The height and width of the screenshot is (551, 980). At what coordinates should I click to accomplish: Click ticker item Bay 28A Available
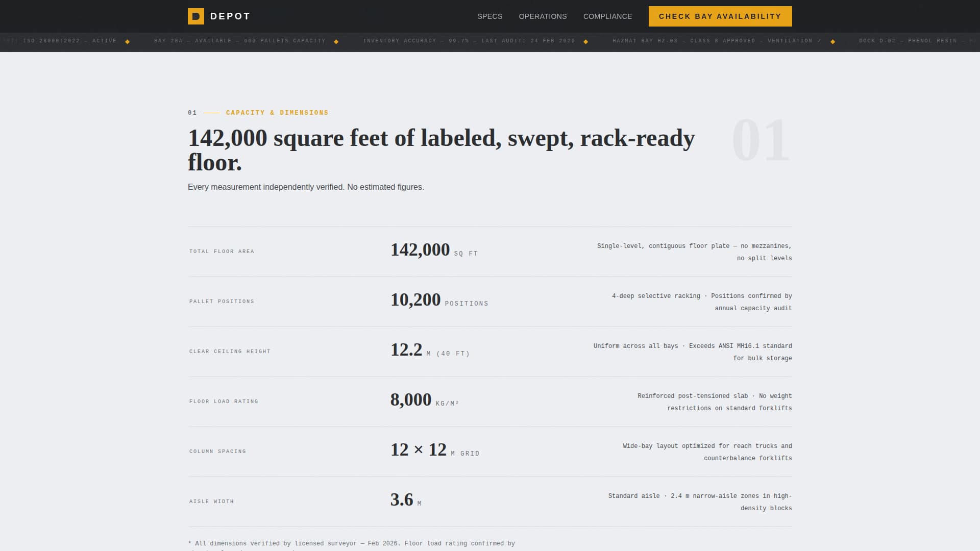(x=240, y=41)
